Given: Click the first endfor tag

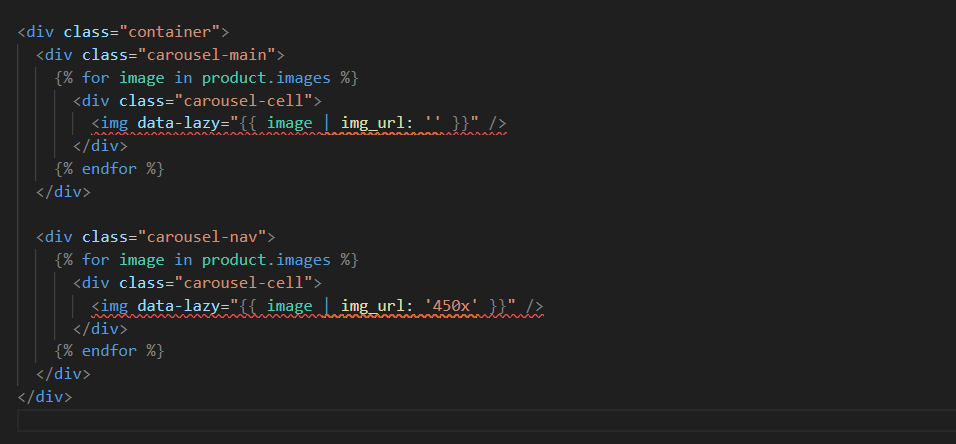Looking at the screenshot, I should pyautogui.click(x=109, y=169).
